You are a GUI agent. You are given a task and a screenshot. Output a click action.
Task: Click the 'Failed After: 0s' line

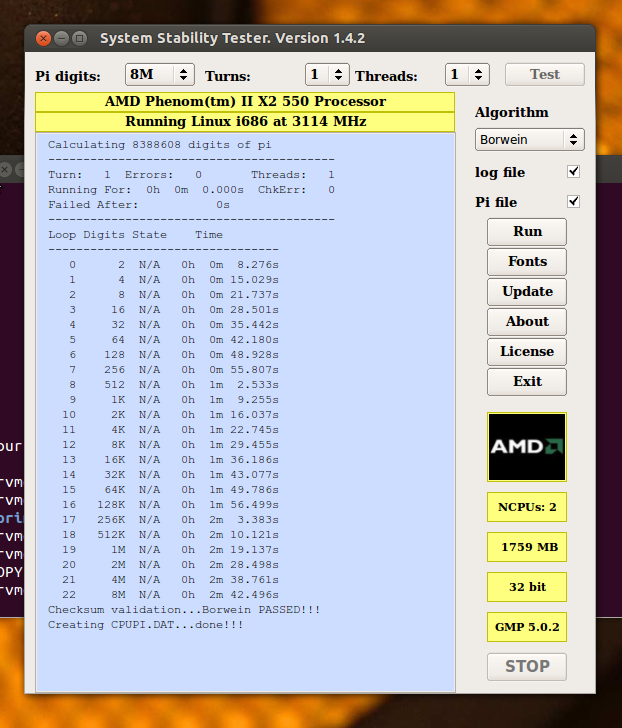click(x=139, y=205)
